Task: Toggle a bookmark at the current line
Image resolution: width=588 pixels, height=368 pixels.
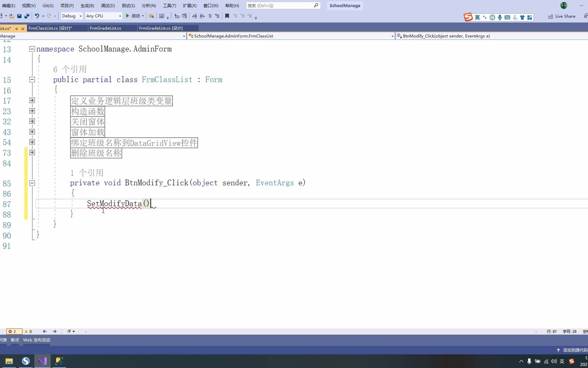Action: pos(227,16)
